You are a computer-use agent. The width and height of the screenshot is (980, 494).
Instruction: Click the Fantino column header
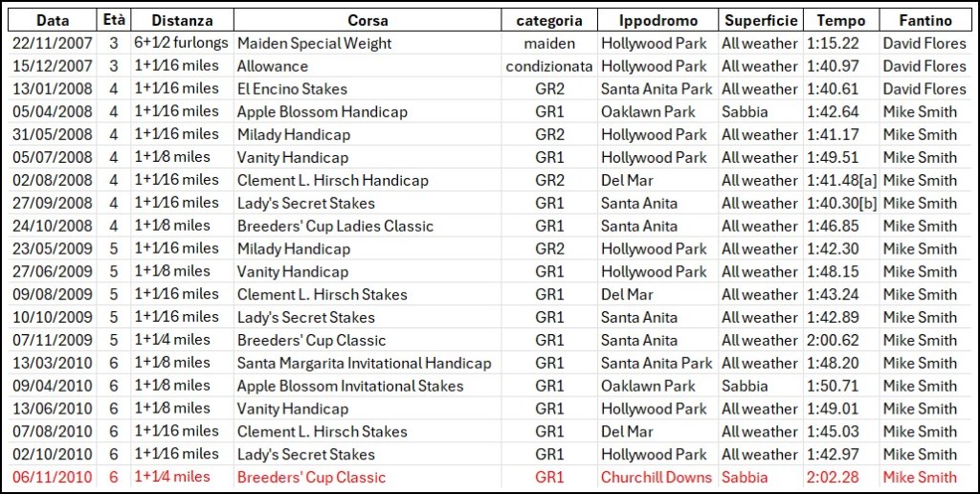pos(925,20)
